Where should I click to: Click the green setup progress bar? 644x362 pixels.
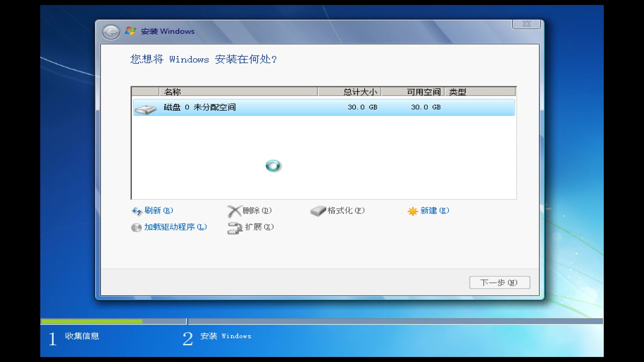pyautogui.click(x=92, y=321)
